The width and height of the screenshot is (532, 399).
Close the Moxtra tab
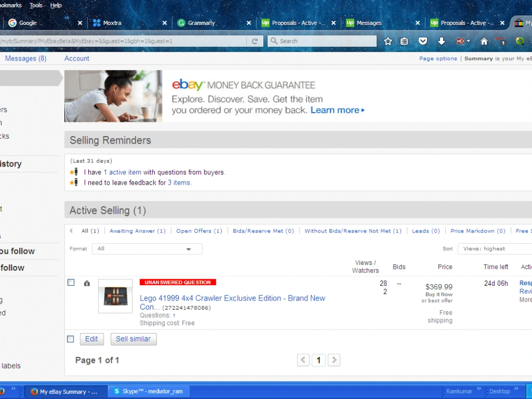tap(164, 23)
